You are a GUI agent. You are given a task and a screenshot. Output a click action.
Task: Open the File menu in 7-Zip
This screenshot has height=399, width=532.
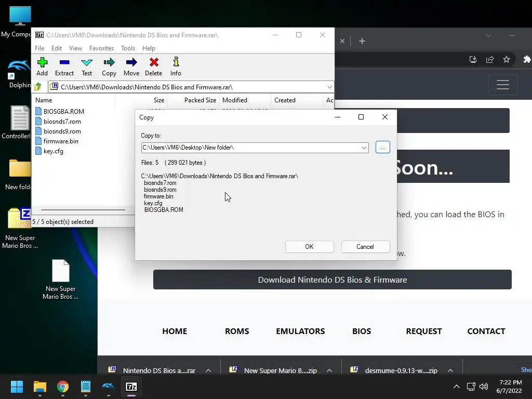pos(39,48)
